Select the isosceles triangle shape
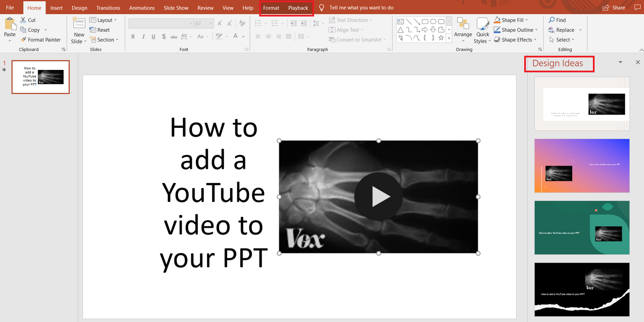Image resolution: width=644 pixels, height=322 pixels. 400,30
